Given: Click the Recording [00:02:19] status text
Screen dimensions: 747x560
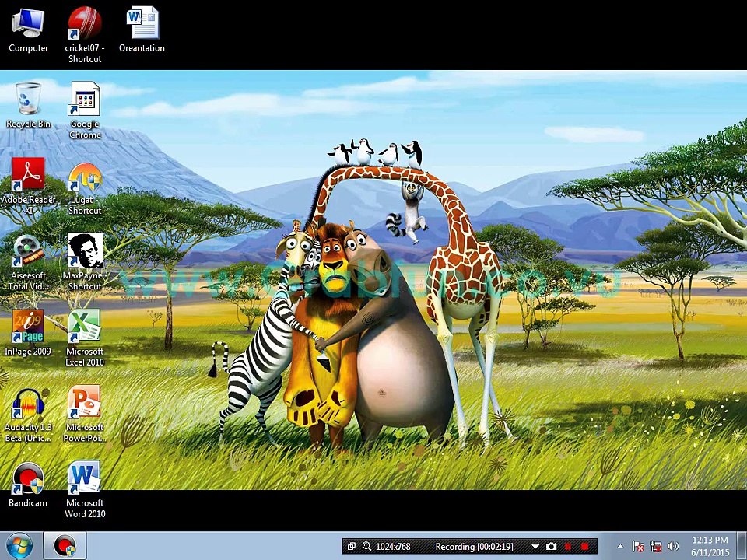Looking at the screenshot, I should 474,547.
